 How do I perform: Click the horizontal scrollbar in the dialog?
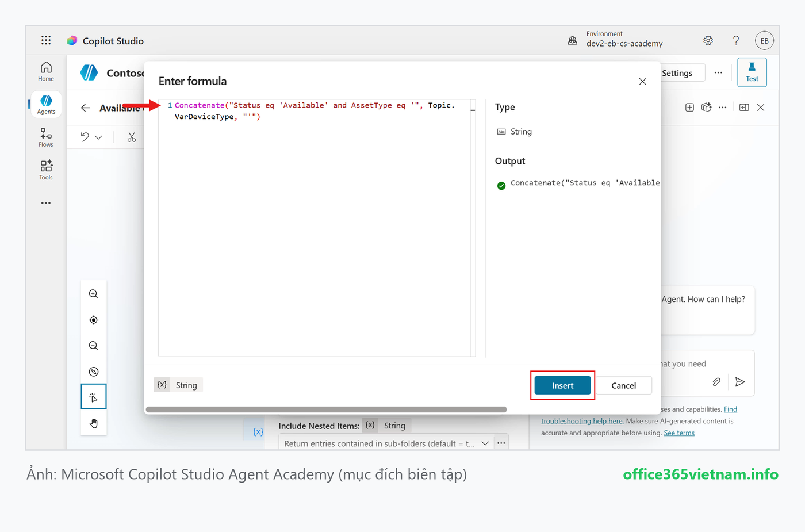326,409
